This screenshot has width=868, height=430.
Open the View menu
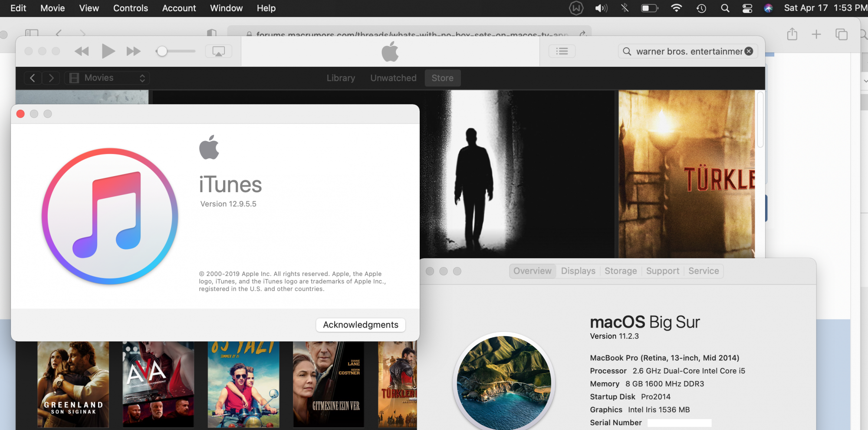[x=89, y=8]
